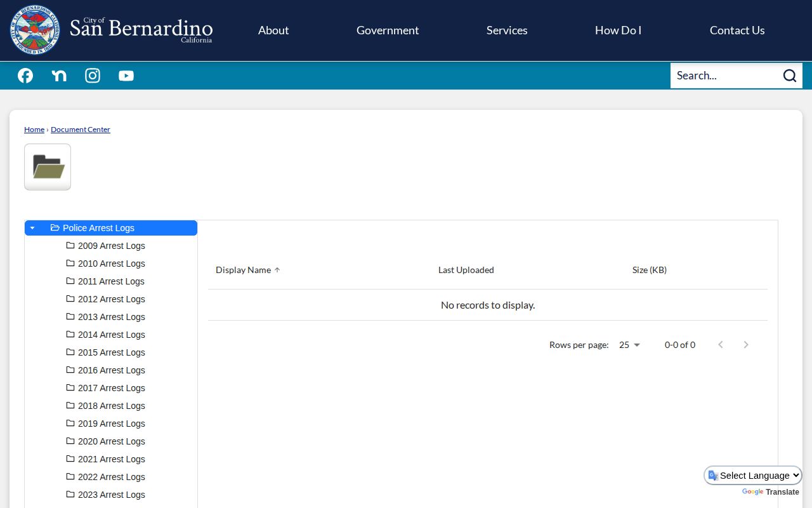The width and height of the screenshot is (812, 508).
Task: Select the 2009 Arrest Logs text
Action: [x=112, y=246]
